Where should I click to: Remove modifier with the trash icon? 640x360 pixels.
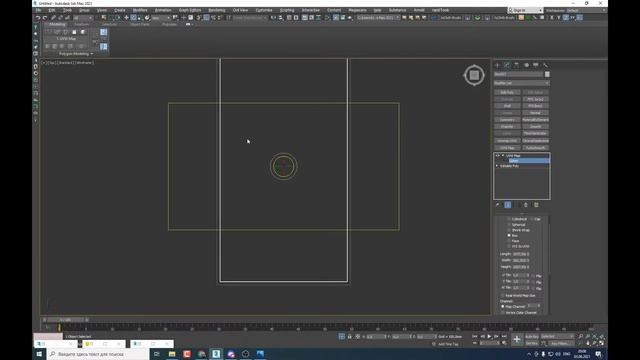pyautogui.click(x=526, y=205)
